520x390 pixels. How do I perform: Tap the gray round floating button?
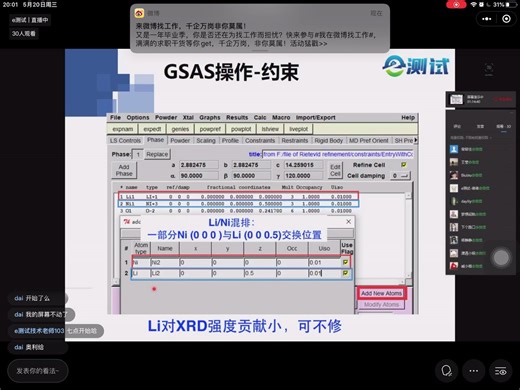point(501,258)
